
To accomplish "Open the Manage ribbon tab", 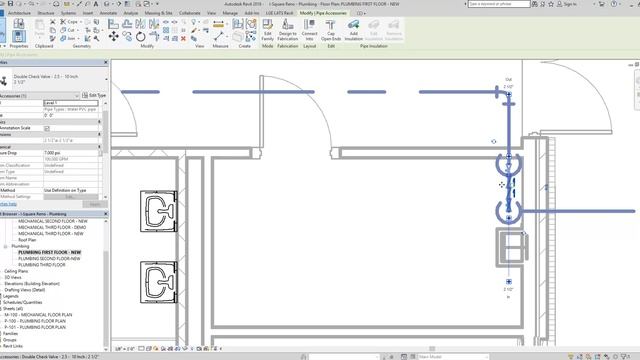I will click(230, 13).
